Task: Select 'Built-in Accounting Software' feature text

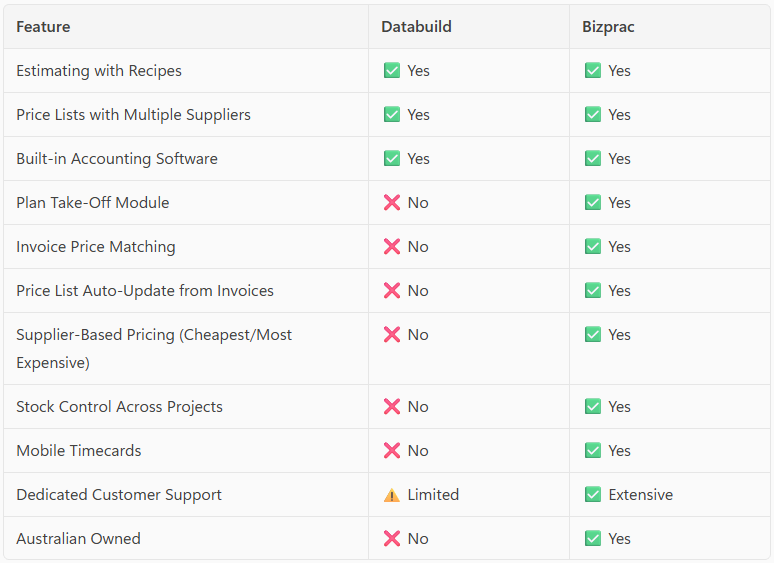Action: click(117, 159)
